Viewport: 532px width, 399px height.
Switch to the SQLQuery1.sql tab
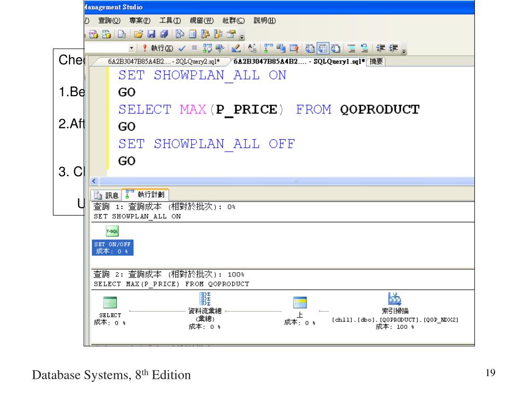[299, 61]
